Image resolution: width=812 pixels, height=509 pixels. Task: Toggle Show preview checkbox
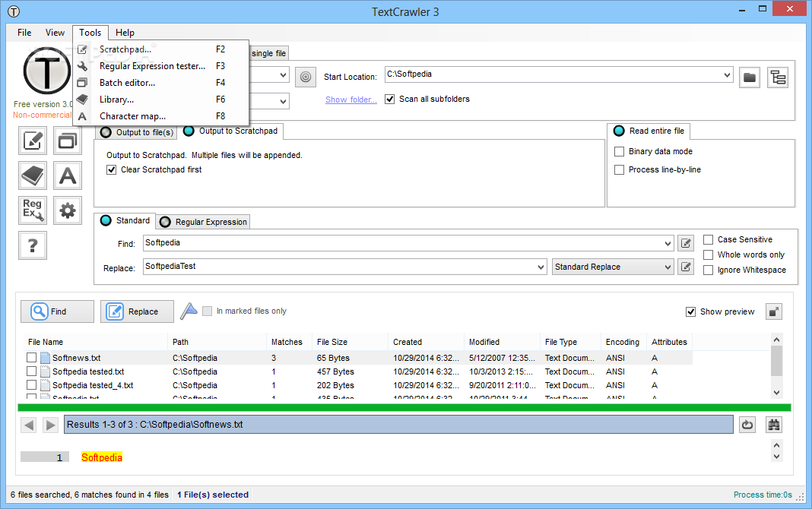690,311
